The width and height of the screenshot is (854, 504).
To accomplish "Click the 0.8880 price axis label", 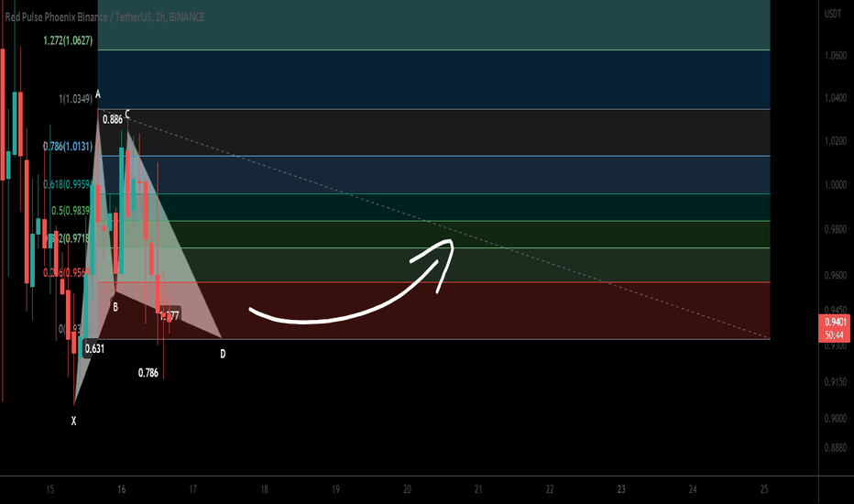I will pyautogui.click(x=836, y=448).
